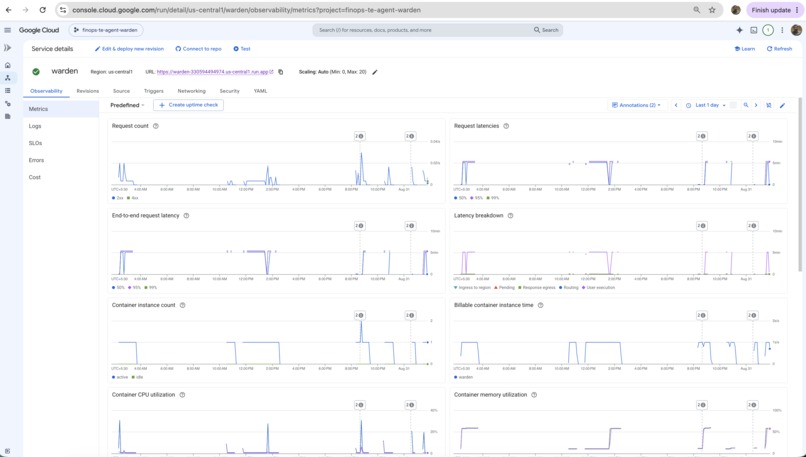Open the Gemini sparkle assistant icon
The width and height of the screenshot is (806, 457).
pos(739,30)
